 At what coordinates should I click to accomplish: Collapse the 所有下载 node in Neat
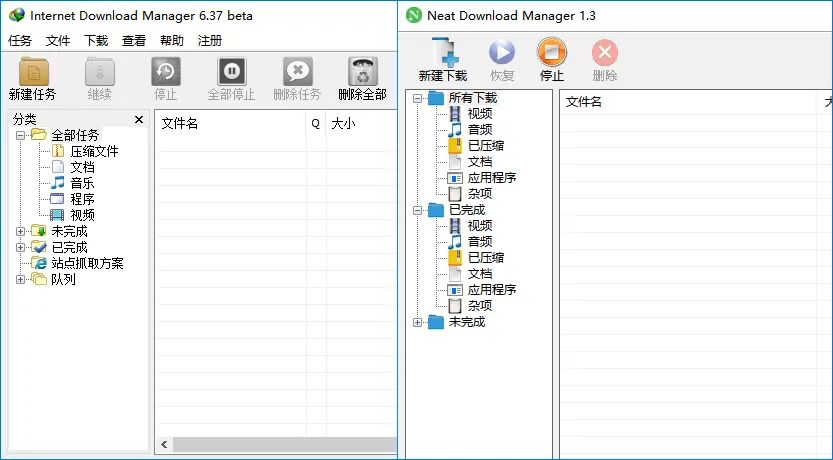pos(418,98)
